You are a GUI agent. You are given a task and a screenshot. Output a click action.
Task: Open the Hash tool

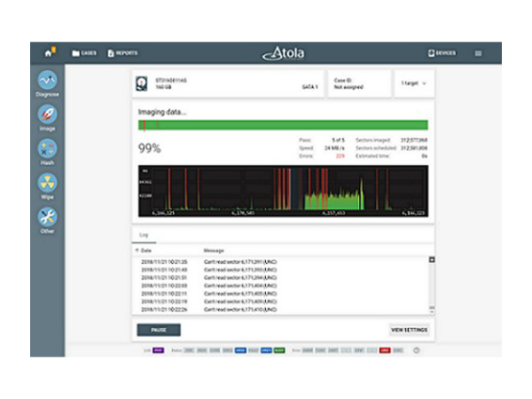coord(47,149)
